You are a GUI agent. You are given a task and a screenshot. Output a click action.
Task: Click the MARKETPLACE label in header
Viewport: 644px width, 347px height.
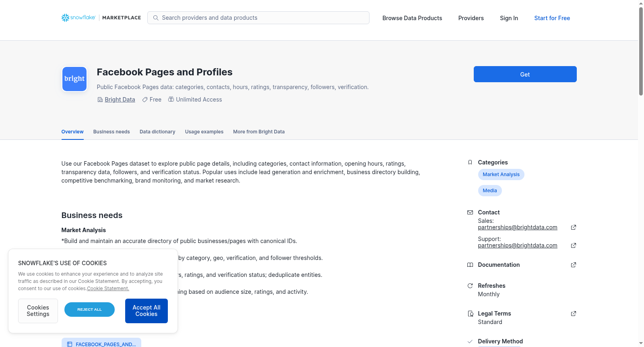click(x=122, y=18)
